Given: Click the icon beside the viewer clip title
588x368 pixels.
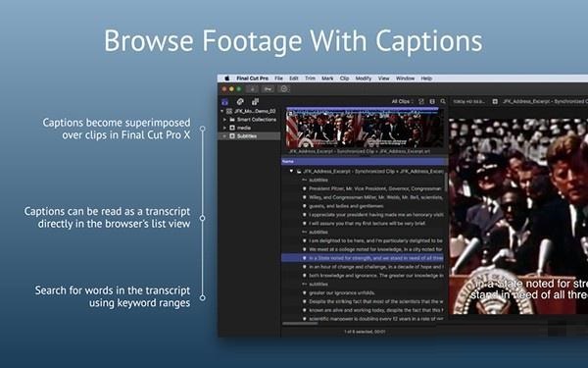Looking at the screenshot, I should point(495,101).
